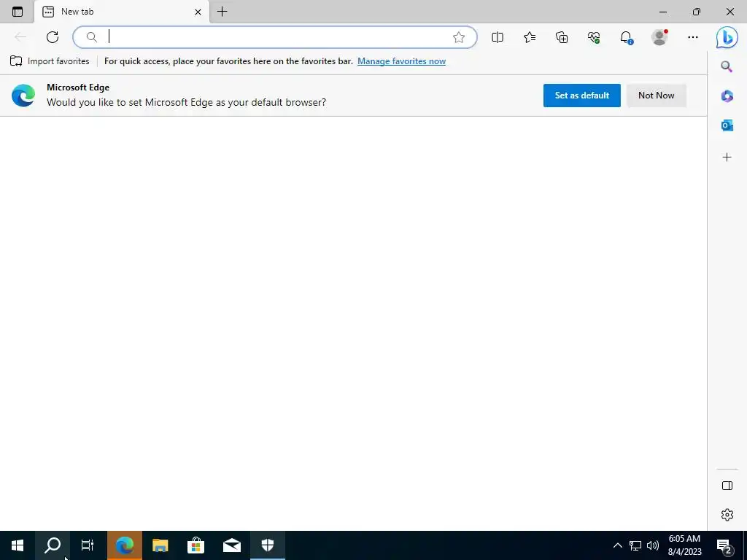Open Bing chat sidebar icon
The image size is (747, 560).
(x=727, y=37)
